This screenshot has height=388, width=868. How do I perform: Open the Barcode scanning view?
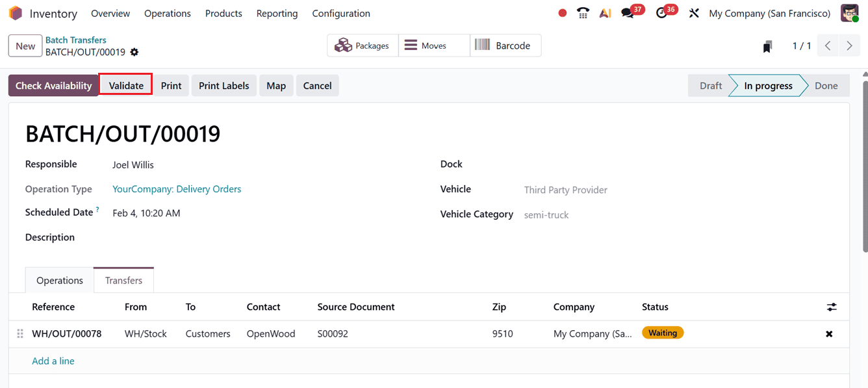pyautogui.click(x=505, y=45)
